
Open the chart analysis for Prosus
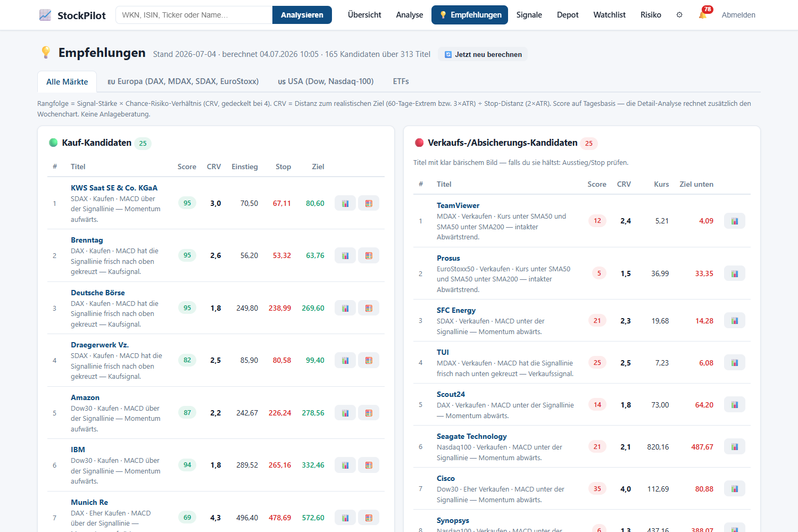[735, 273]
